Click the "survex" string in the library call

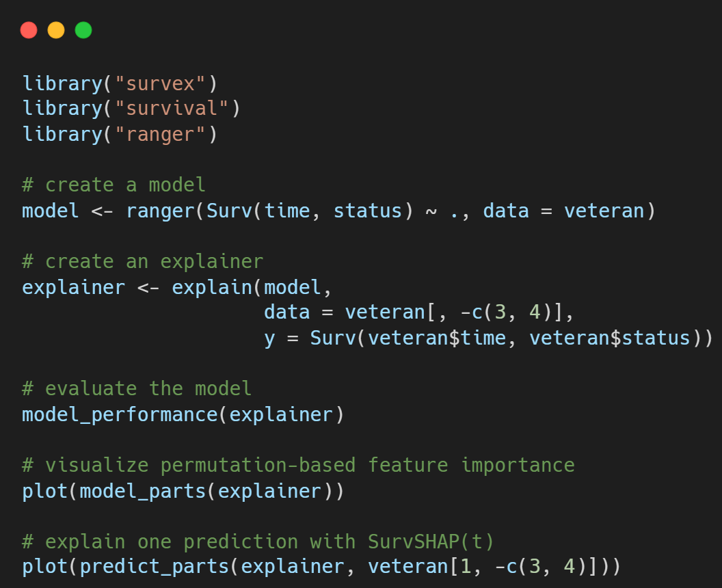tap(160, 83)
